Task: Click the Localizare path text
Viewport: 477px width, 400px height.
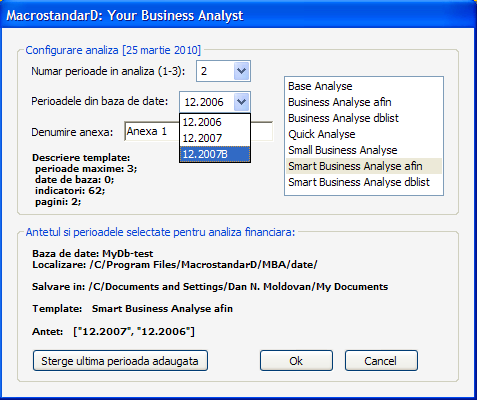Action: pos(175,265)
